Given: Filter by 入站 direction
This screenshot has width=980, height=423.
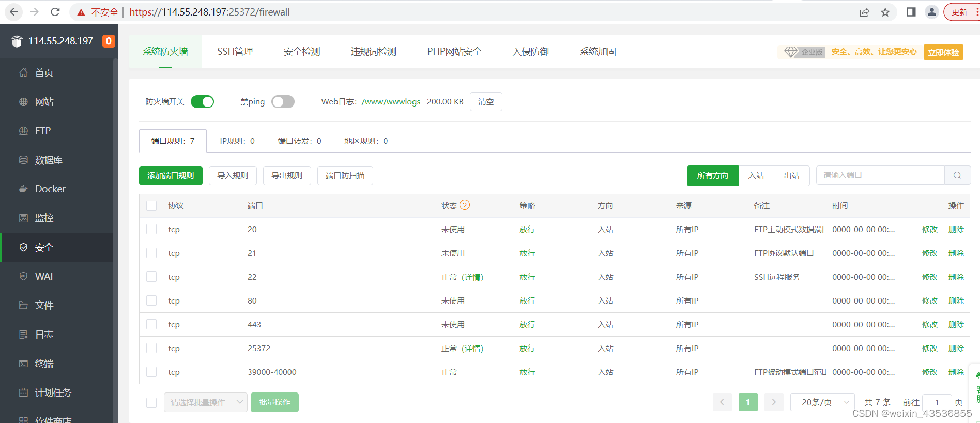Looking at the screenshot, I should pos(756,176).
